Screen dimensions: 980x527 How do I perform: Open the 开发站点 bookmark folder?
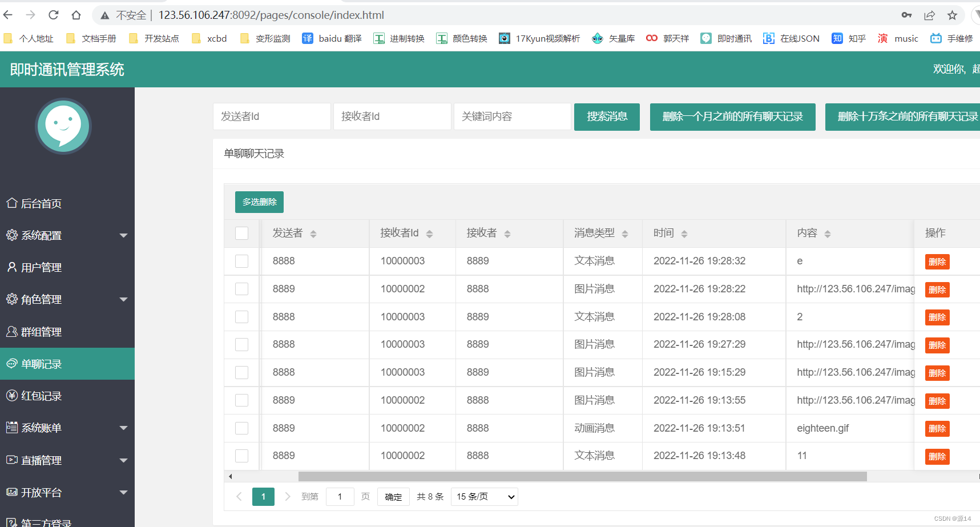[154, 38]
